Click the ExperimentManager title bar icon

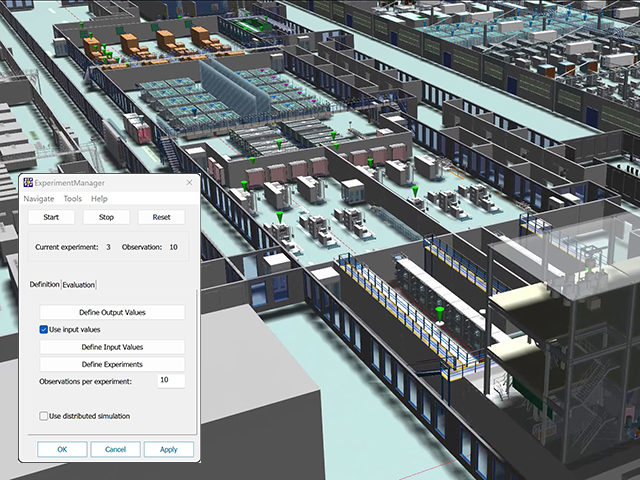tap(27, 183)
